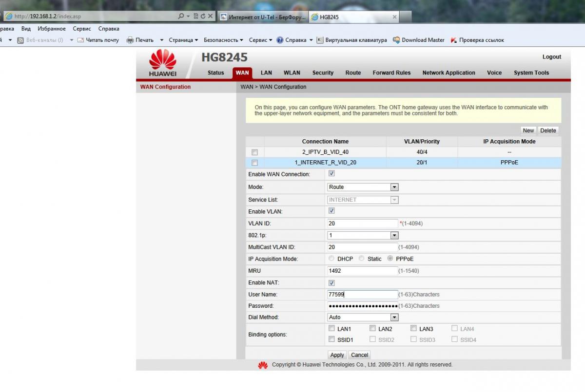The width and height of the screenshot is (585, 392).
Task: Click the Виртуальная клавиатура keyboard icon
Action: [320, 40]
